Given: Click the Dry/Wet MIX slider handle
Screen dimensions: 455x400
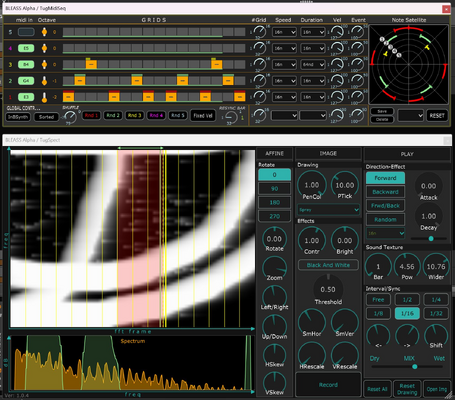Looking at the screenshot, I should [x=415, y=366].
